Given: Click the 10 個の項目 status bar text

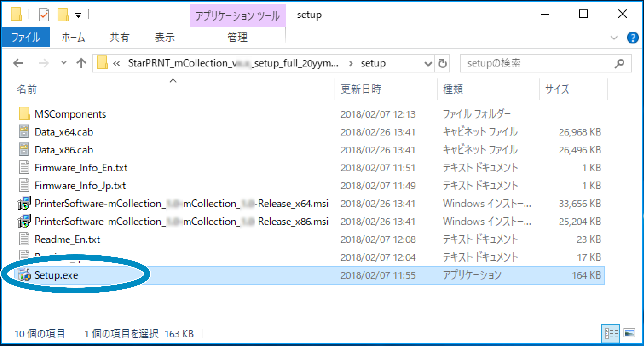Looking at the screenshot, I should pyautogui.click(x=40, y=334).
